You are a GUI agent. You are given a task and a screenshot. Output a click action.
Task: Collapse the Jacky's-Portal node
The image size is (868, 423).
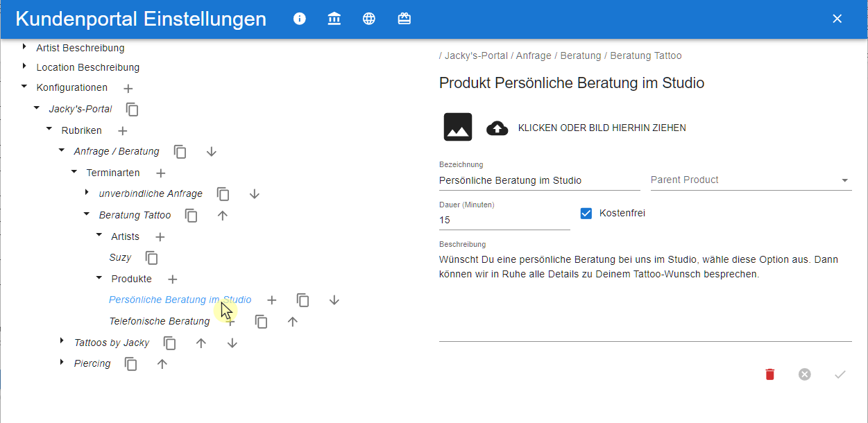pos(37,109)
